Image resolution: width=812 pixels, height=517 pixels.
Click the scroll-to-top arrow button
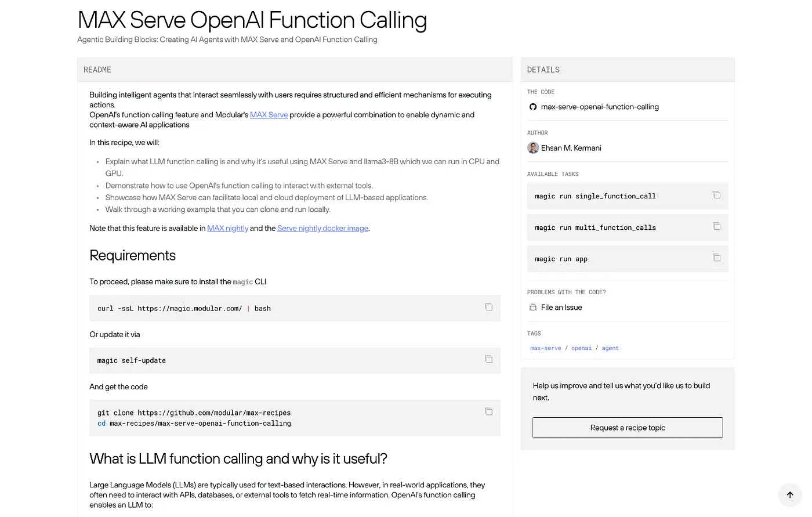pyautogui.click(x=790, y=495)
